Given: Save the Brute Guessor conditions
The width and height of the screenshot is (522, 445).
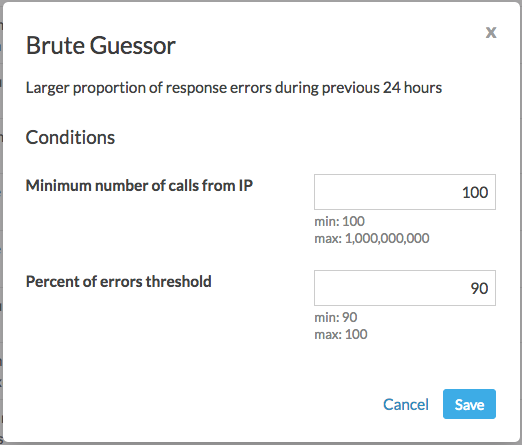Looking at the screenshot, I should (469, 404).
